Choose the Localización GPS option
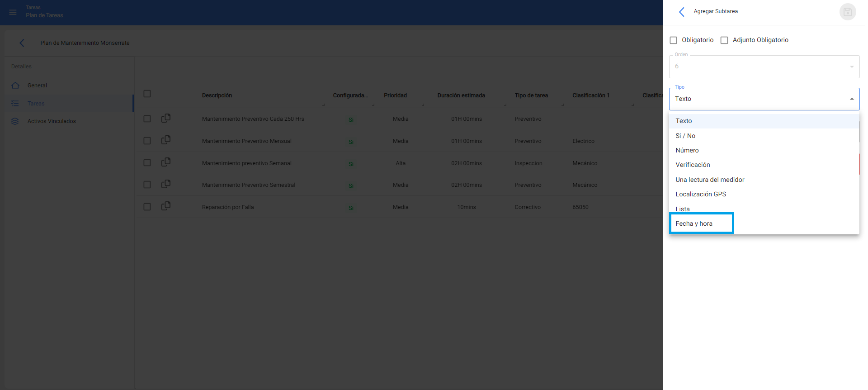Screen dimensions: 868x390 [x=701, y=194]
